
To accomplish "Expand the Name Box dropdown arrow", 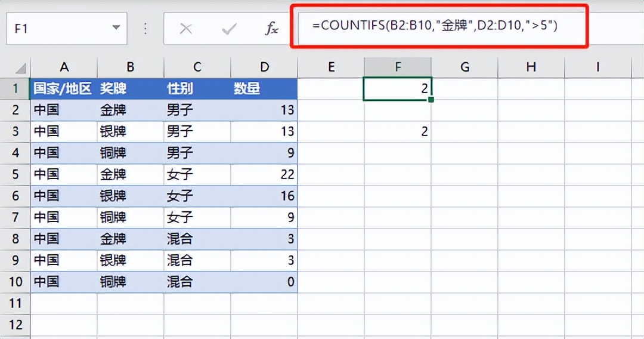I will click(x=116, y=28).
